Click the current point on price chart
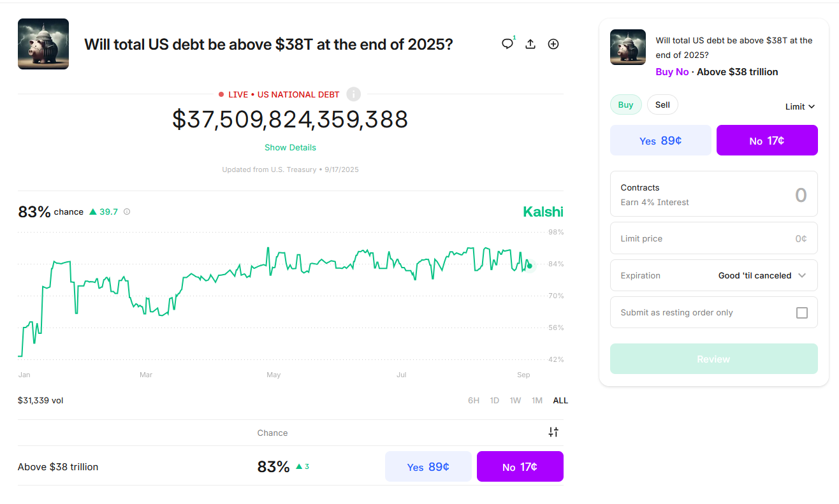Image resolution: width=839 pixels, height=504 pixels. 530,265
